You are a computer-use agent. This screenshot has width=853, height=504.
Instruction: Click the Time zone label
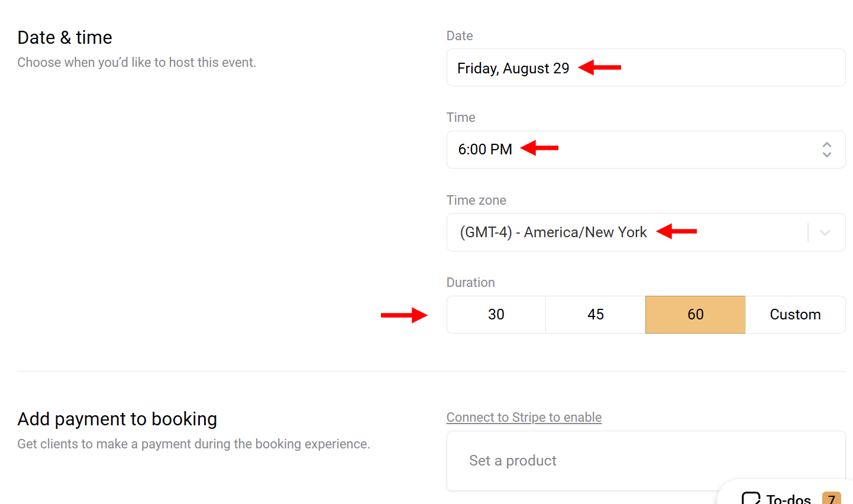(476, 200)
